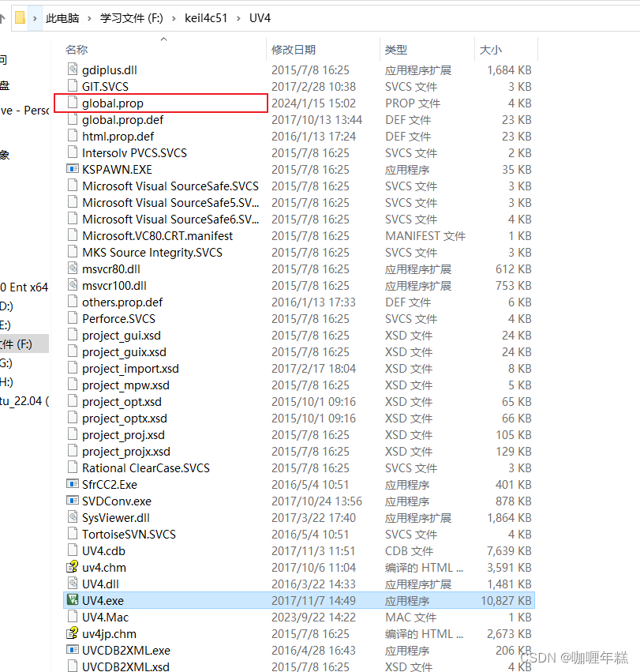Select the file Microsoft Visual SourceSafe.SVCS
Viewport: 640px width, 672px height.
tap(170, 186)
